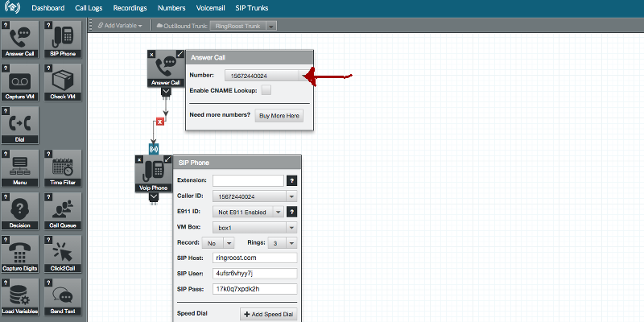644x322 pixels.
Task: Click the Extension input field
Action: [x=248, y=180]
